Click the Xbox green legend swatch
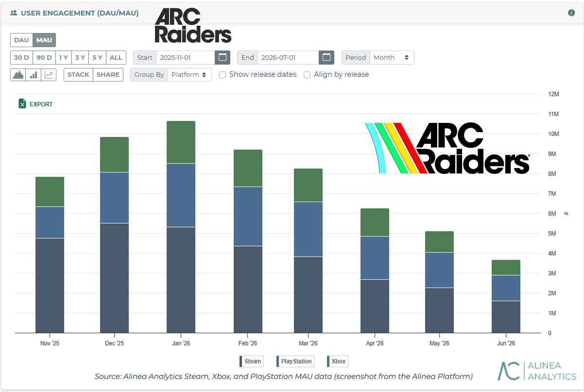584x392 pixels. pyautogui.click(x=329, y=361)
